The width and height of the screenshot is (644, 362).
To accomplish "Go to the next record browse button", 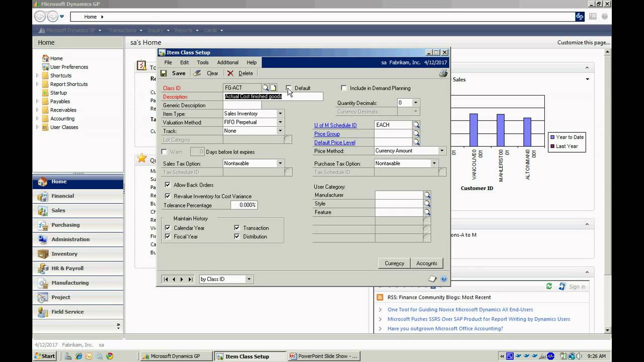I will (182, 279).
